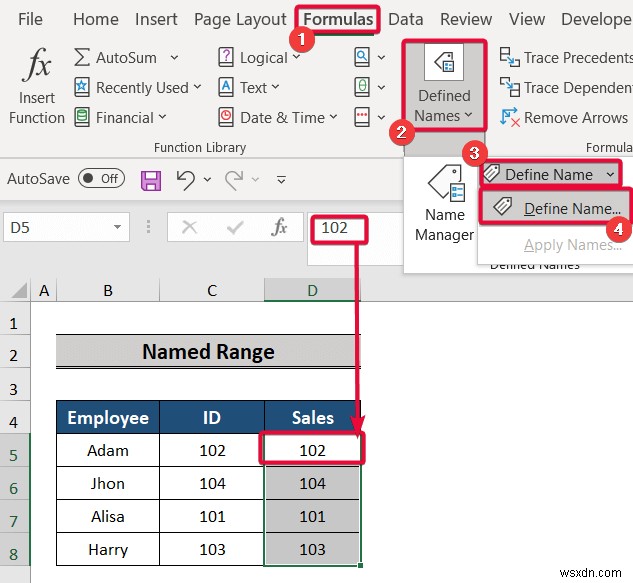Click the AutoSum sigma icon
This screenshot has height=583, width=633.
[x=82, y=57]
